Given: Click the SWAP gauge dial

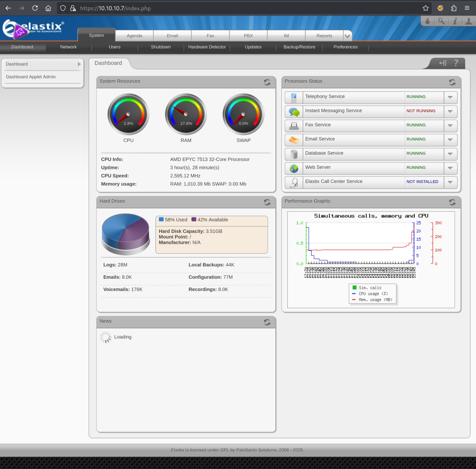Looking at the screenshot, I should tap(244, 114).
